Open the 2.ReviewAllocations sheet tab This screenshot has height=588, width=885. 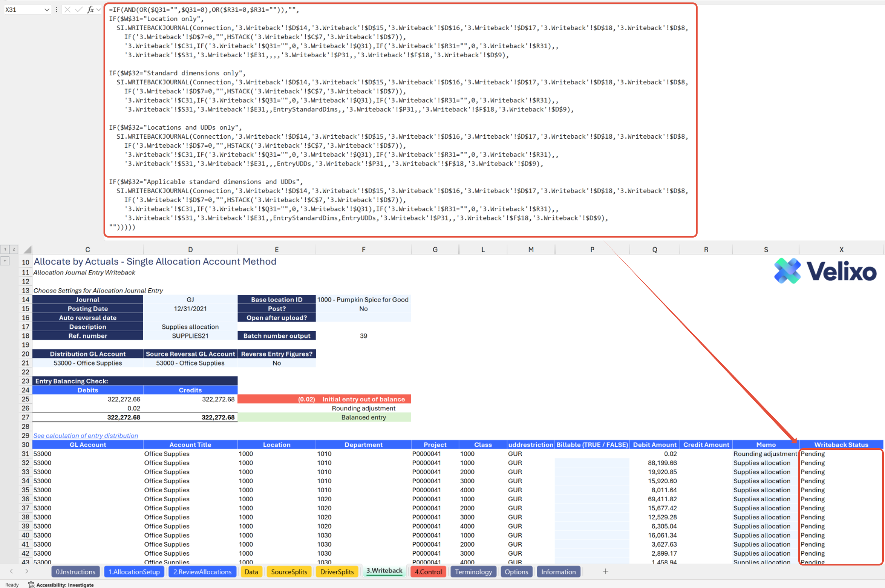[x=202, y=572]
